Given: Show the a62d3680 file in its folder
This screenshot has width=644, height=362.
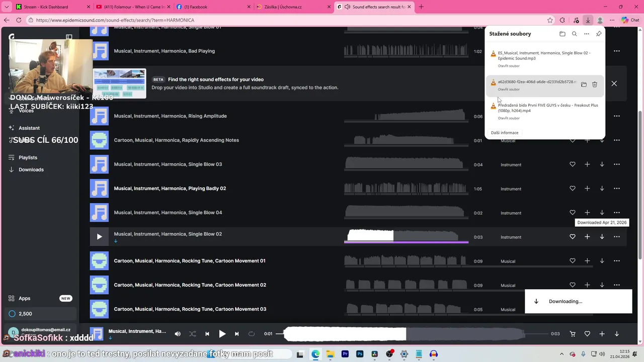Looking at the screenshot, I should pos(584,84).
